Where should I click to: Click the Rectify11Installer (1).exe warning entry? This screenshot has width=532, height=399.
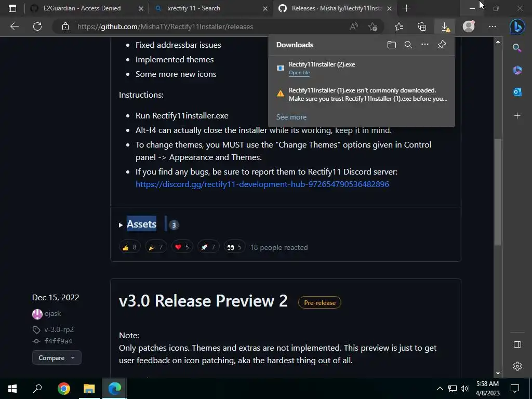coord(362,95)
